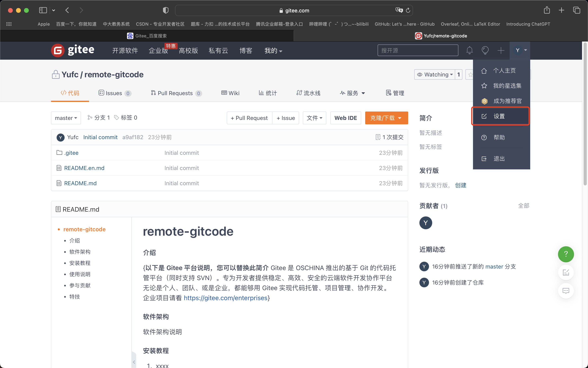Open the README.en.md file link
Viewport: 588px width, 368px height.
[x=84, y=168]
